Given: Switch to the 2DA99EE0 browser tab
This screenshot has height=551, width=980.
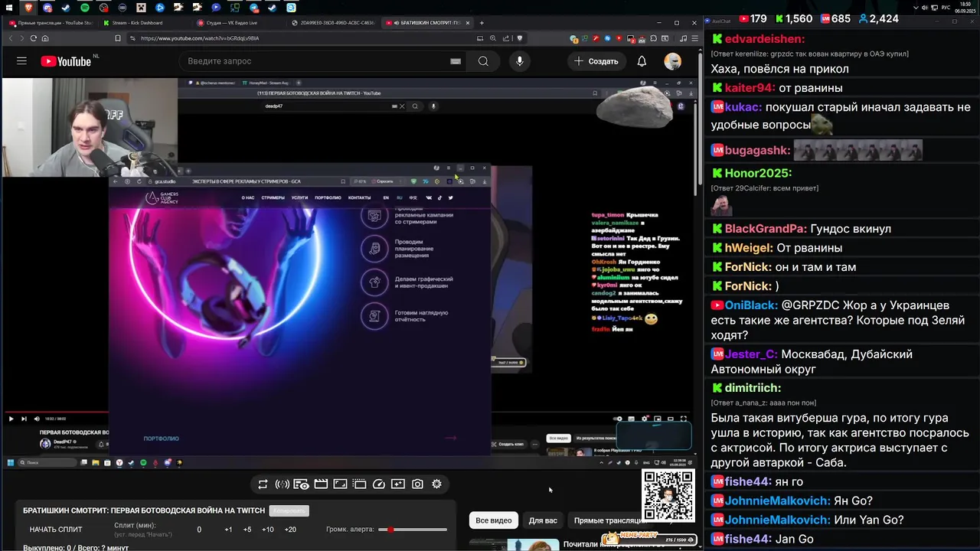Looking at the screenshot, I should (333, 23).
